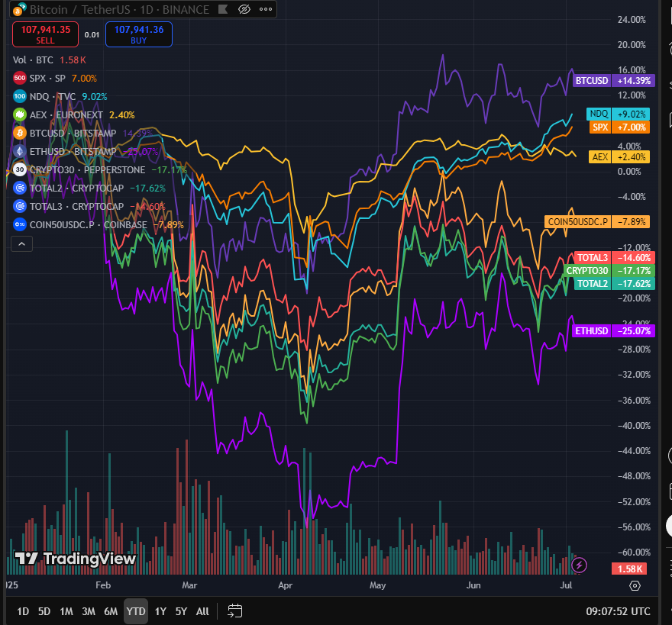Select the TOTAL3 · CRYPTOCAP icon
The height and width of the screenshot is (625, 672).
coord(20,206)
